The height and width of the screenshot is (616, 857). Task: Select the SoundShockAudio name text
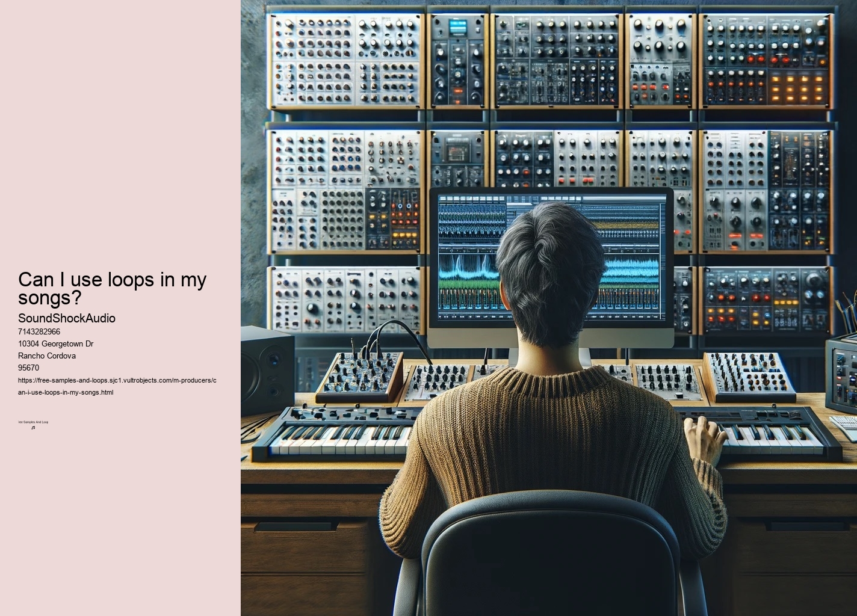67,318
